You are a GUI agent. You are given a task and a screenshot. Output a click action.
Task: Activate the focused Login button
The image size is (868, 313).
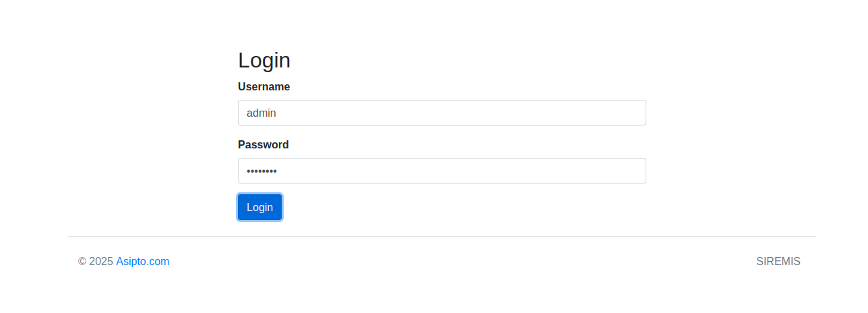pyautogui.click(x=259, y=207)
